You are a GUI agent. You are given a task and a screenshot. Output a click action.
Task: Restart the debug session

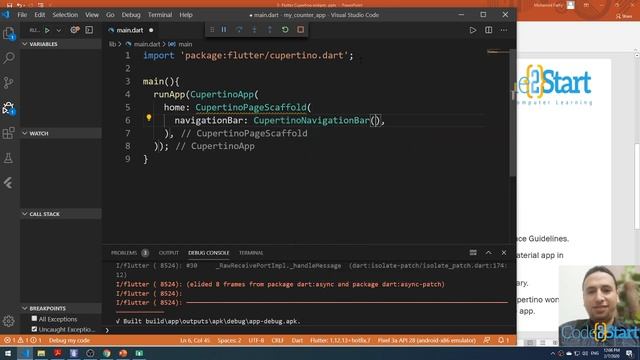pos(285,30)
